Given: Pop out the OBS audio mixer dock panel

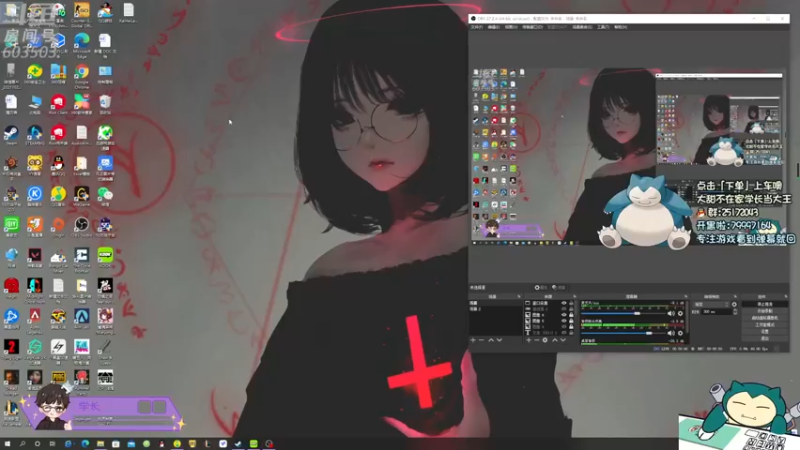Looking at the screenshot, I should (x=686, y=296).
